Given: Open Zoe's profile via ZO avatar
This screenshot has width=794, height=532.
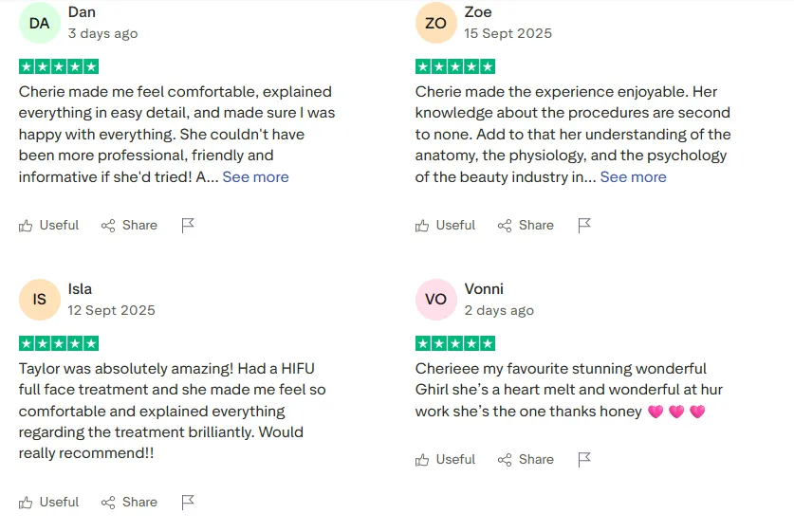Looking at the screenshot, I should tap(436, 23).
